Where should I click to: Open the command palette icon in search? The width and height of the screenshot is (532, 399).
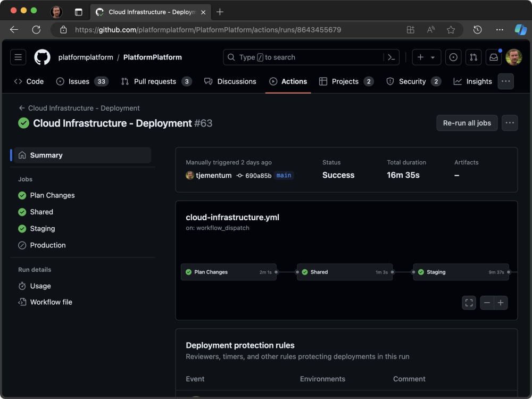click(x=391, y=57)
